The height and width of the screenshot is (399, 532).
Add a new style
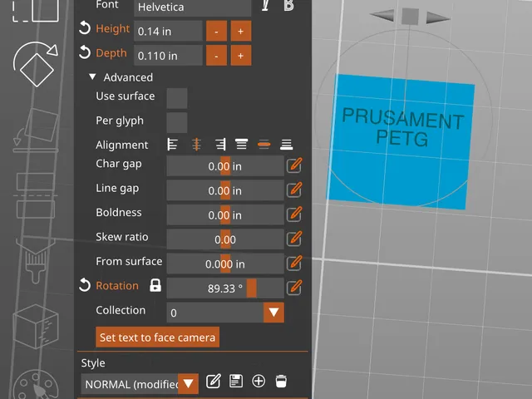259,381
